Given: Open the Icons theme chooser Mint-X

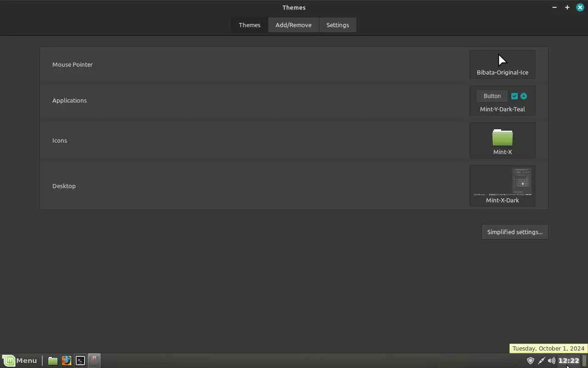Looking at the screenshot, I should coord(503,140).
